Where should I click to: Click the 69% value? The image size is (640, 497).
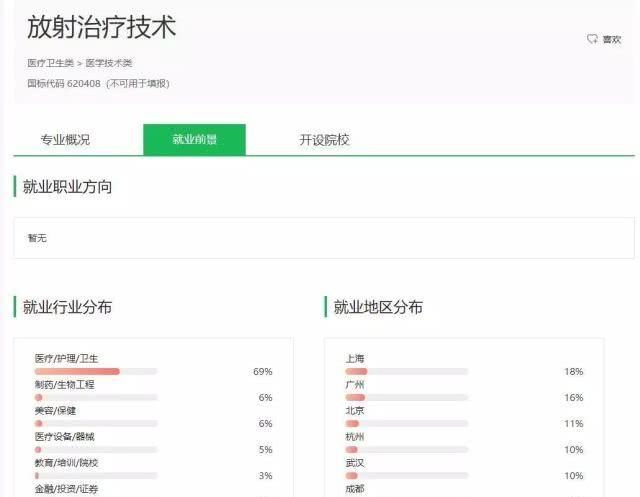point(262,372)
